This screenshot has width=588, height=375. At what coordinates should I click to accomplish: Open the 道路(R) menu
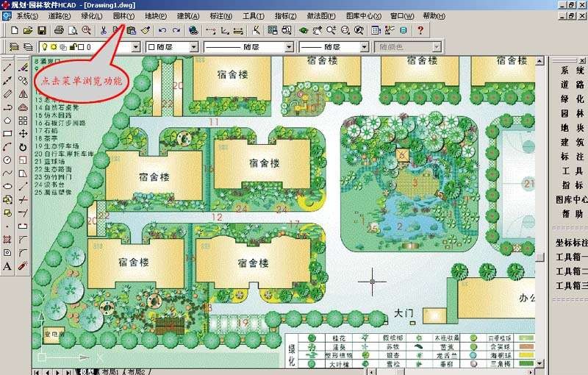[x=60, y=16]
